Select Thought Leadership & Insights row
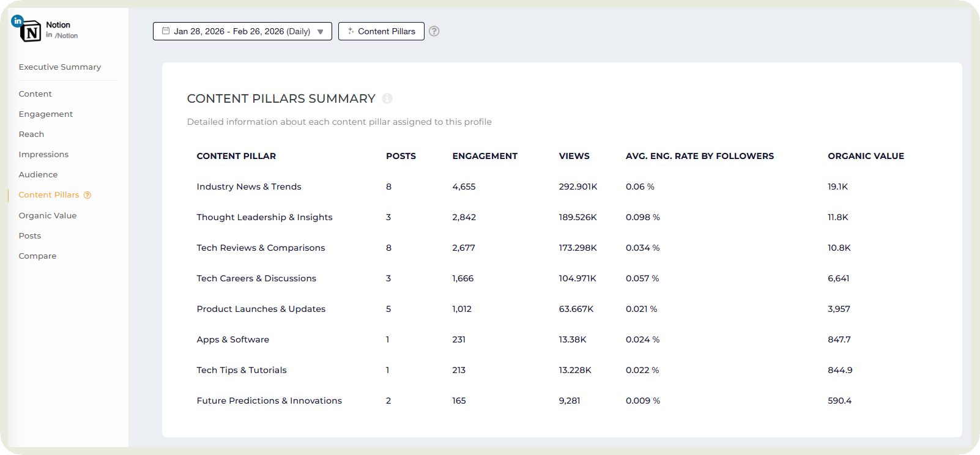Image resolution: width=980 pixels, height=455 pixels. pos(562,217)
